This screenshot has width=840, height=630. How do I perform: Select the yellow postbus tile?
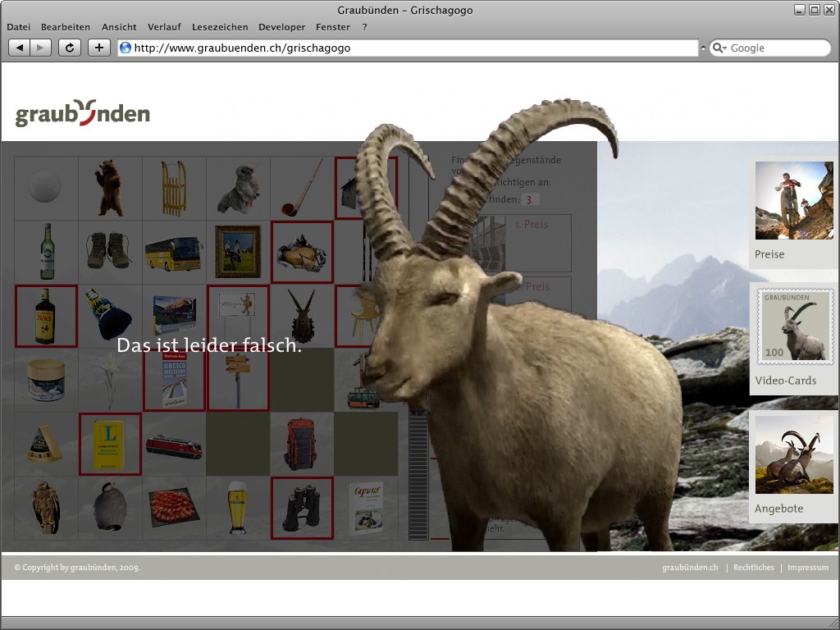coord(174,252)
